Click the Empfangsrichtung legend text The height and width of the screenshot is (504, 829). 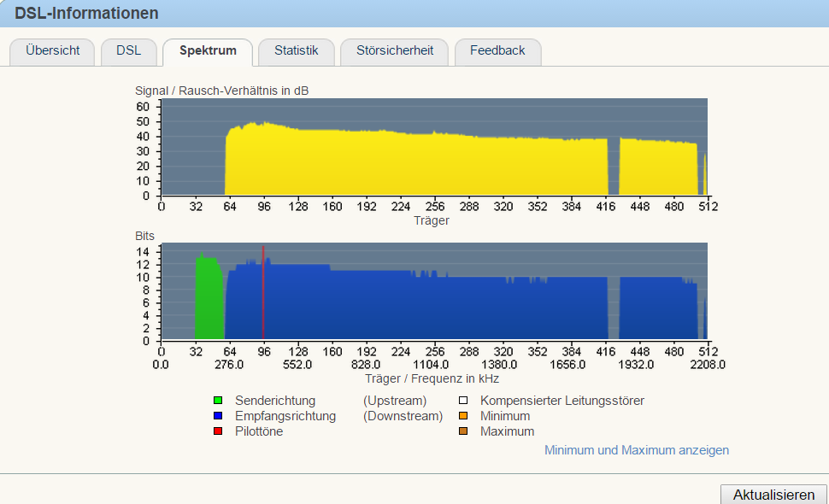coord(285,416)
